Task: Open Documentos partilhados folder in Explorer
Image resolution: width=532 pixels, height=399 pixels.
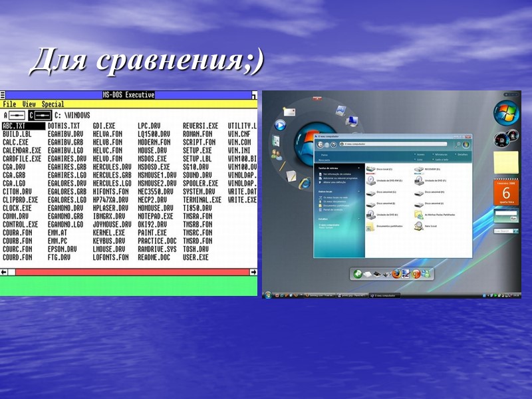Action: (385, 226)
